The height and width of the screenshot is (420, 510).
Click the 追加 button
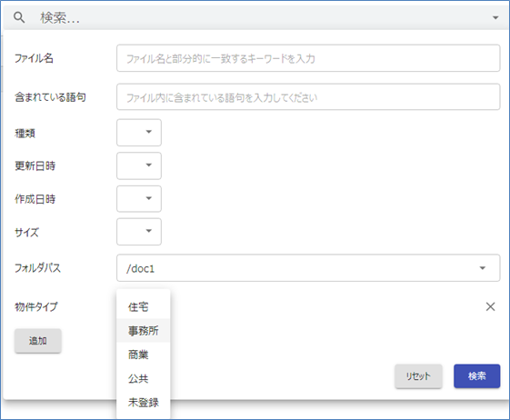[x=38, y=341]
